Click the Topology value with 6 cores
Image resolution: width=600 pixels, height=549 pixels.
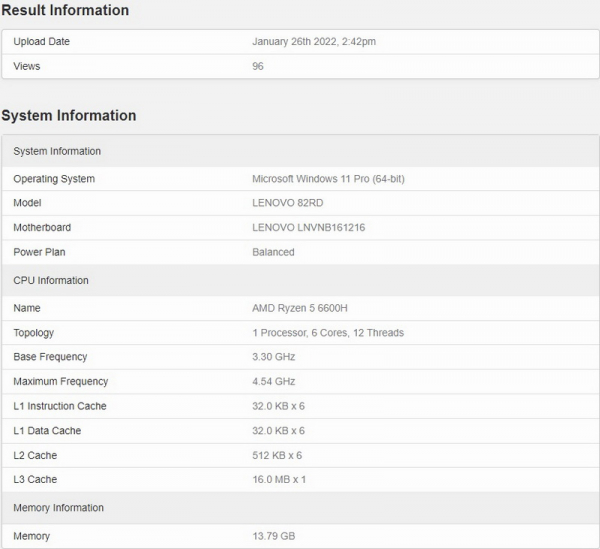click(328, 333)
